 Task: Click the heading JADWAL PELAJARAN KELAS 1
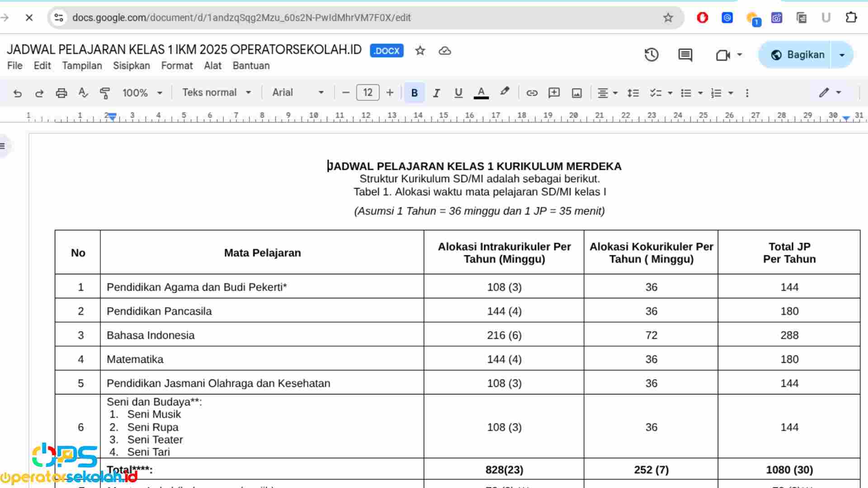tap(474, 166)
